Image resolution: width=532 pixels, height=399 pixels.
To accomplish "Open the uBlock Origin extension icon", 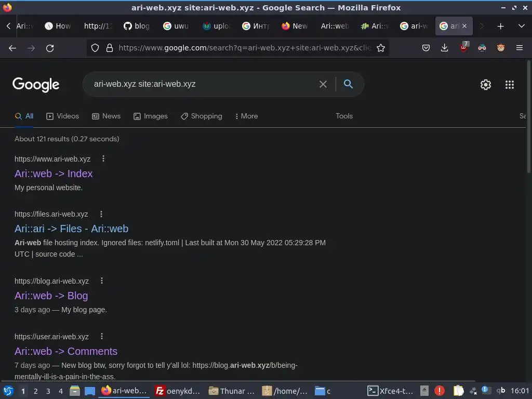I will coord(463,47).
